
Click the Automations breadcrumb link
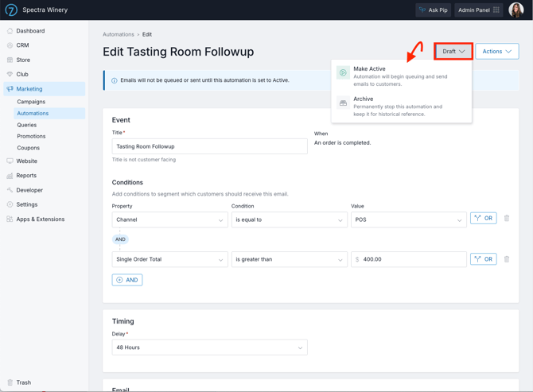119,34
